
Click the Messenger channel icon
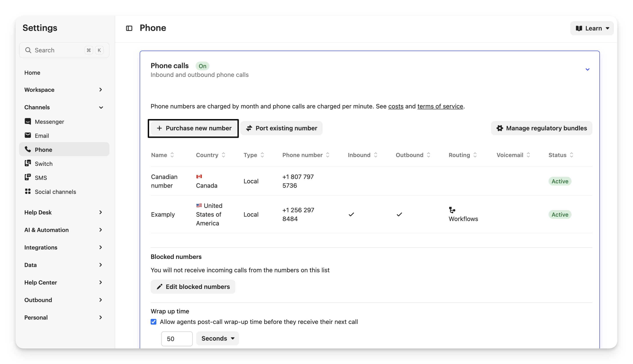pyautogui.click(x=28, y=122)
